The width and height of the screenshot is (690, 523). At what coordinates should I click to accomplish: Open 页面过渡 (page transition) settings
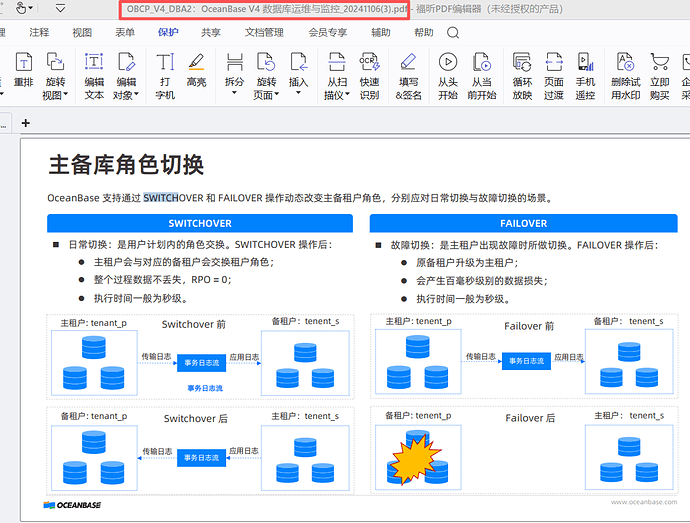tap(553, 64)
